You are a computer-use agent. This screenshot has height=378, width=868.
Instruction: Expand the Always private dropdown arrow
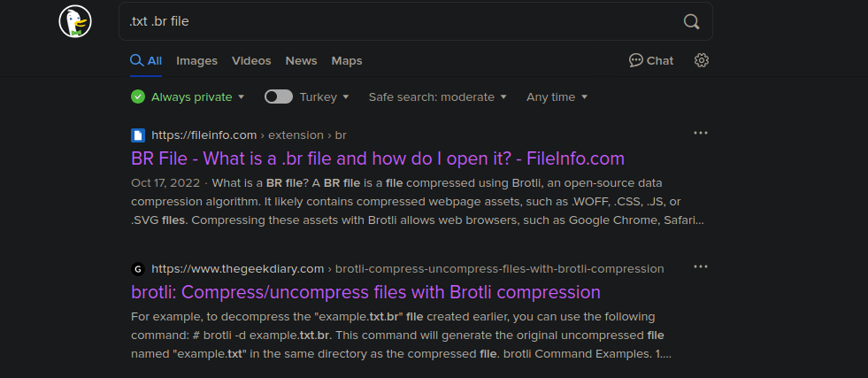tap(241, 96)
